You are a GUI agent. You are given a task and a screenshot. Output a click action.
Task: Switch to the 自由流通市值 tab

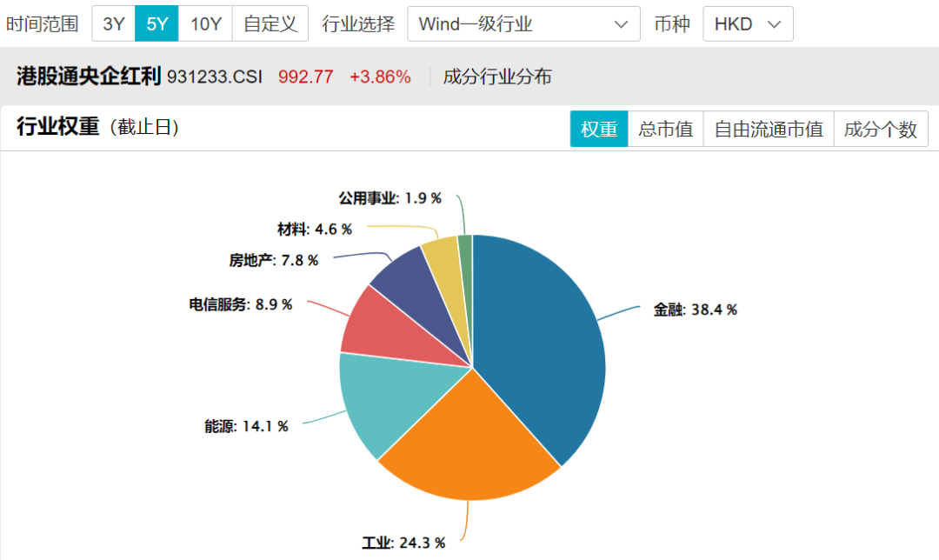(x=769, y=129)
